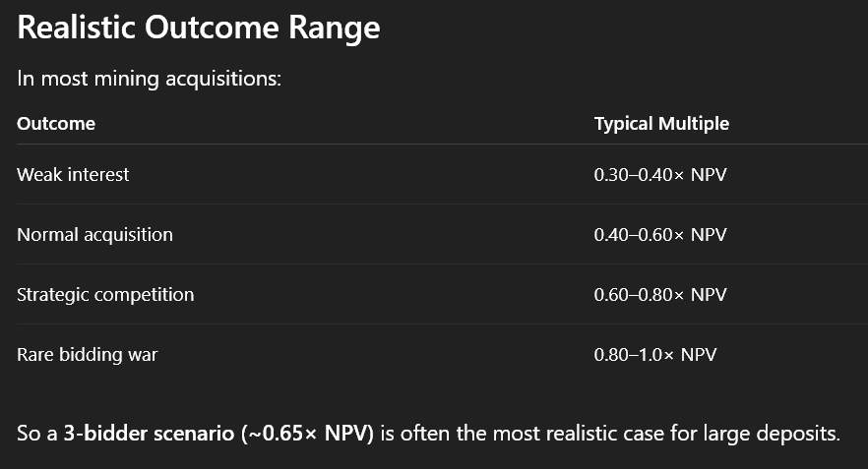The height and width of the screenshot is (469, 868).
Task: Click the word "Range" in the main heading
Action: pyautogui.click(x=333, y=28)
